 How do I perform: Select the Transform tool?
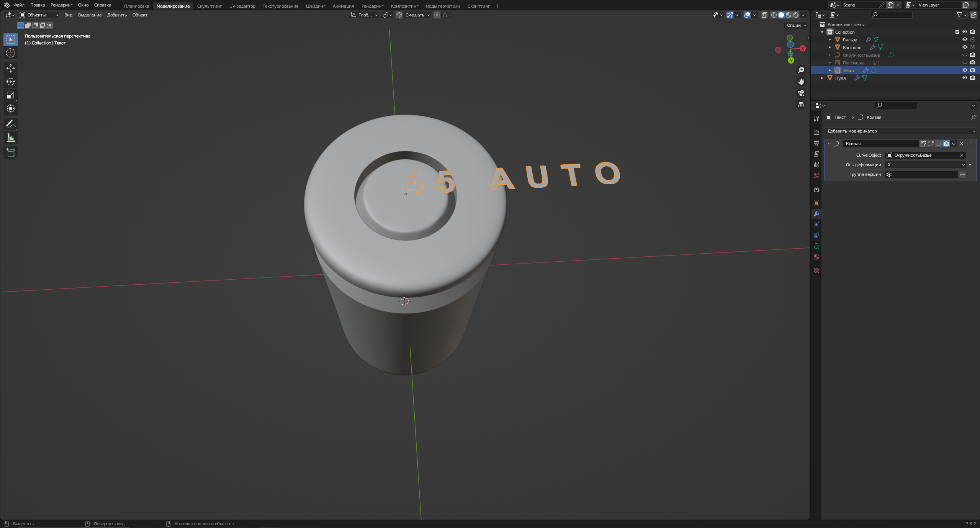[11, 108]
